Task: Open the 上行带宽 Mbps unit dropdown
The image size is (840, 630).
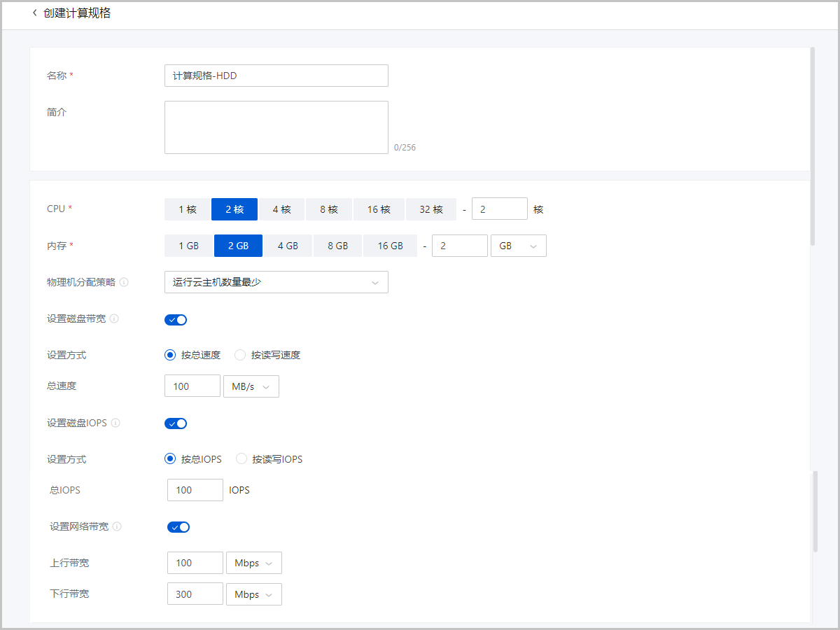Action: pos(253,563)
